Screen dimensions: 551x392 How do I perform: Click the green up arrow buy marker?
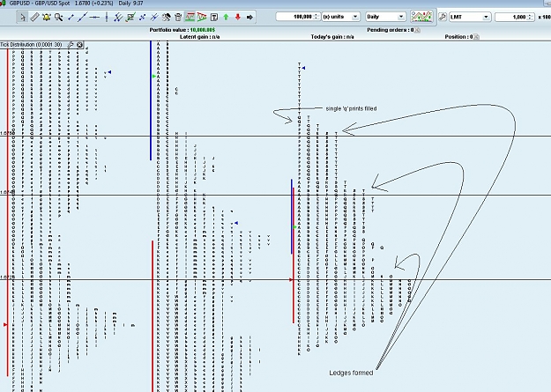click(x=226, y=17)
